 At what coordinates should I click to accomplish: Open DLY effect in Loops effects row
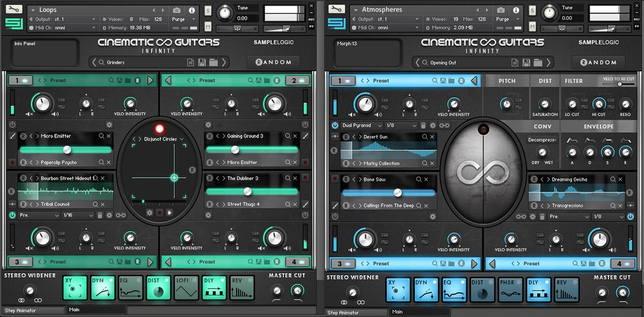coord(214,288)
